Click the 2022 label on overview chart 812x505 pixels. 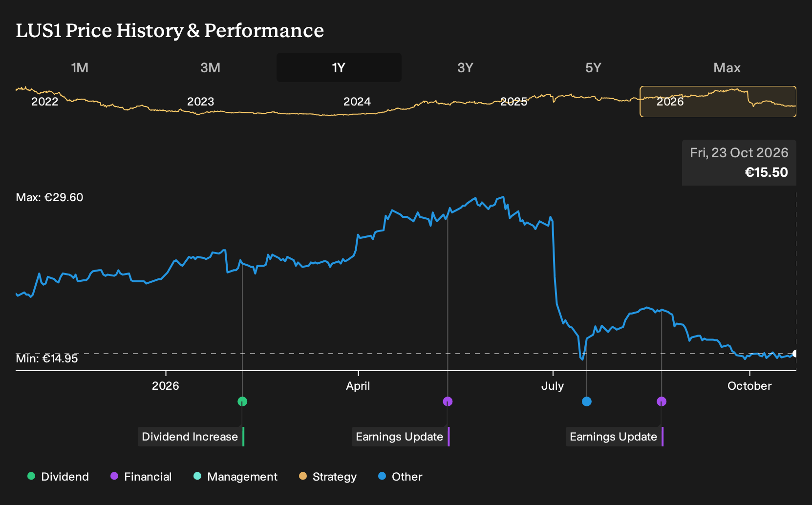click(44, 102)
